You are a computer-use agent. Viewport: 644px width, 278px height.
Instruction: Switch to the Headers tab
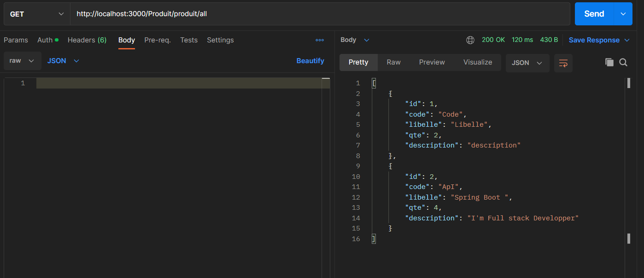pyautogui.click(x=87, y=40)
